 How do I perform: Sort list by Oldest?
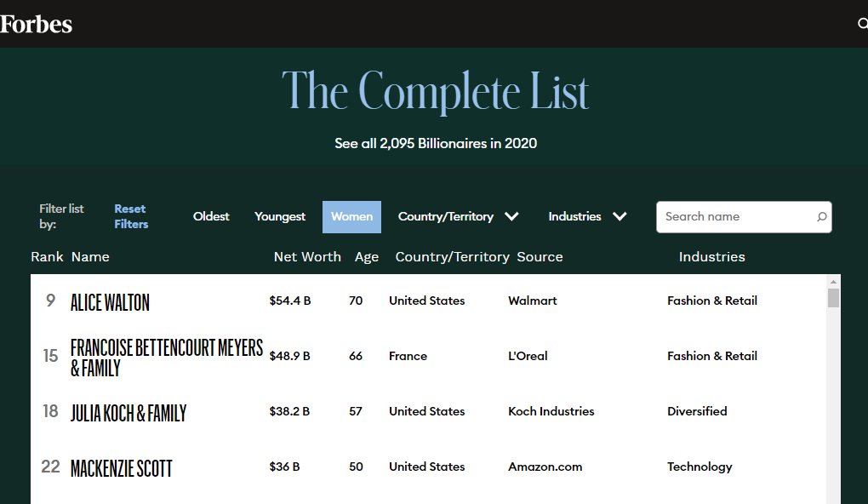(x=211, y=217)
